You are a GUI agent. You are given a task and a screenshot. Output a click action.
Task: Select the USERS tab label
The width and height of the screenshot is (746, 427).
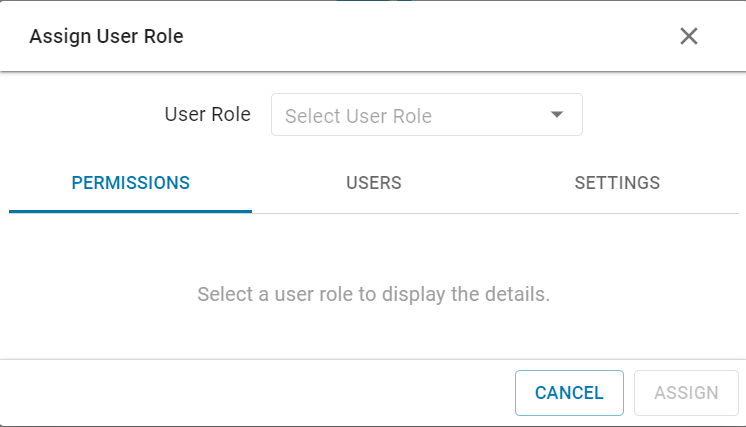(373, 183)
